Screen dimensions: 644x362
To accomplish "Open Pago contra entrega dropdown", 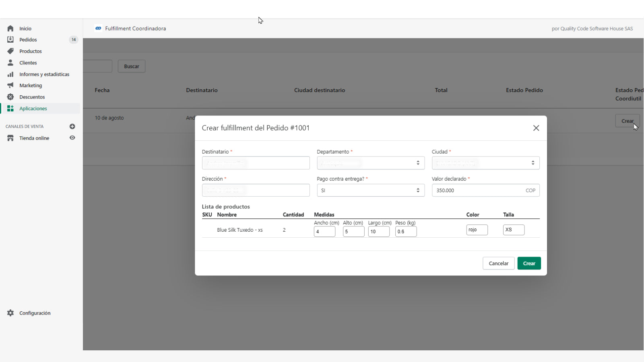I will tap(370, 190).
